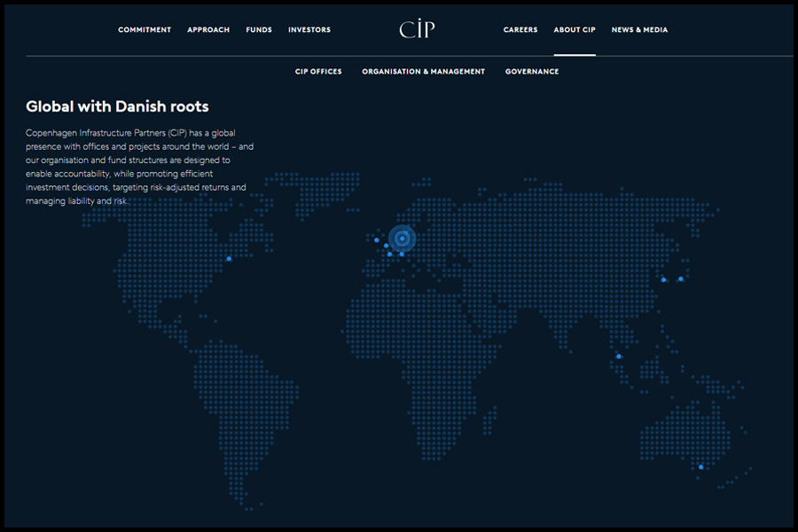Click the CIP logo in the header
This screenshot has width=798, height=532.
click(416, 29)
